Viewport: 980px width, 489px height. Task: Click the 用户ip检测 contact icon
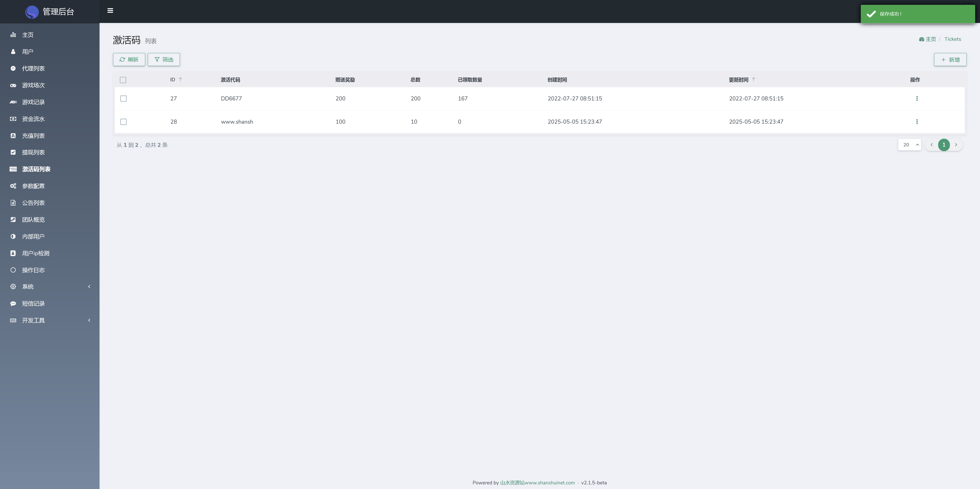tap(13, 253)
